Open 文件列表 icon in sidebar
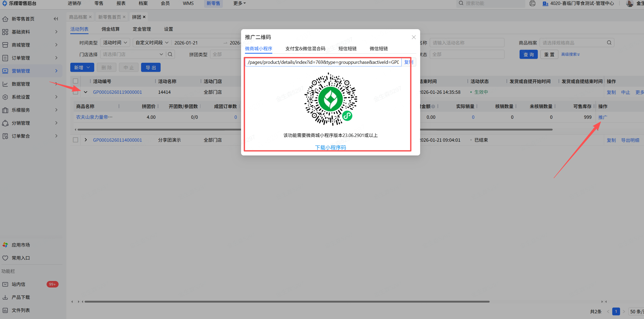Image resolution: width=644 pixels, height=319 pixels. click(x=5, y=310)
